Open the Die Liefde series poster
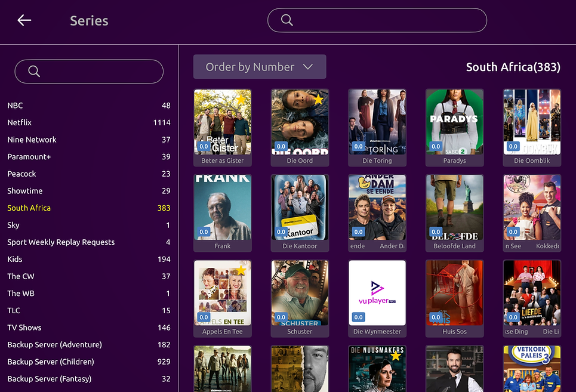Viewport: 576px width, 392px height. click(532, 298)
